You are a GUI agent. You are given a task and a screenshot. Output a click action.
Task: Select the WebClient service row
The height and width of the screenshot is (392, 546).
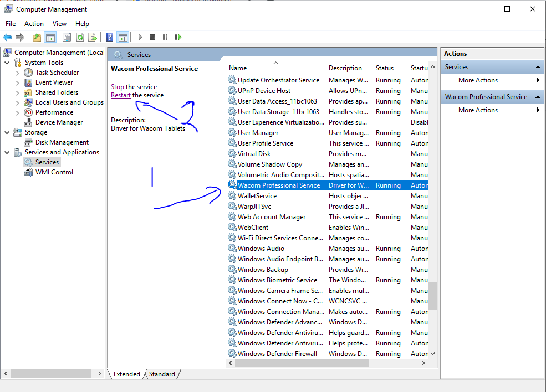(328, 228)
